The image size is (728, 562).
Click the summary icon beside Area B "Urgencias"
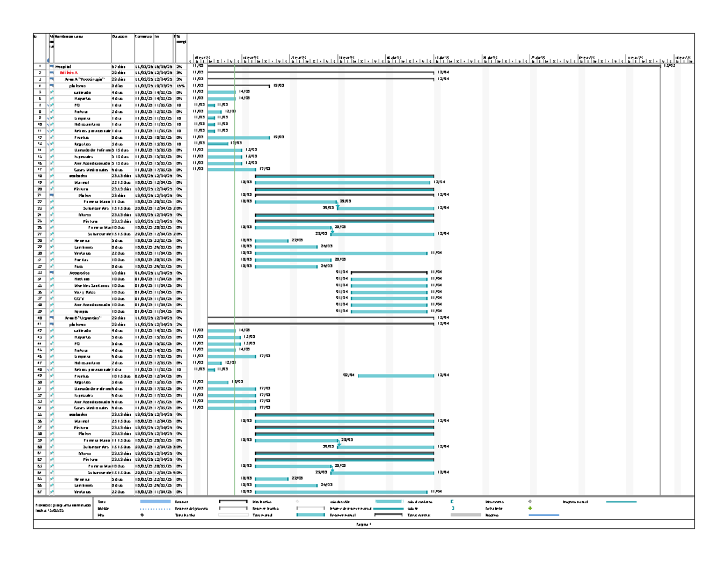(52, 318)
